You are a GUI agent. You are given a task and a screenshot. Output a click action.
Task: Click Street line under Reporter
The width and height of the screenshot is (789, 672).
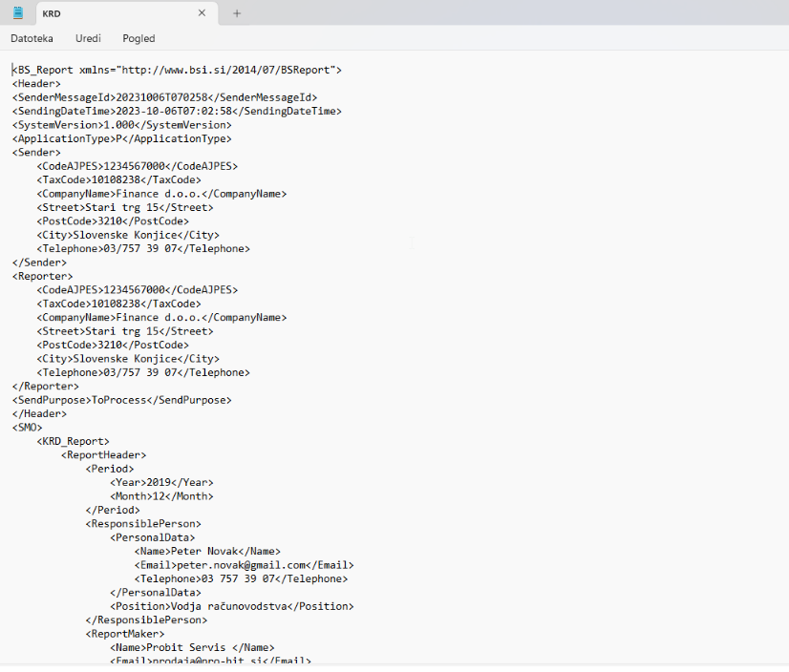tap(125, 331)
